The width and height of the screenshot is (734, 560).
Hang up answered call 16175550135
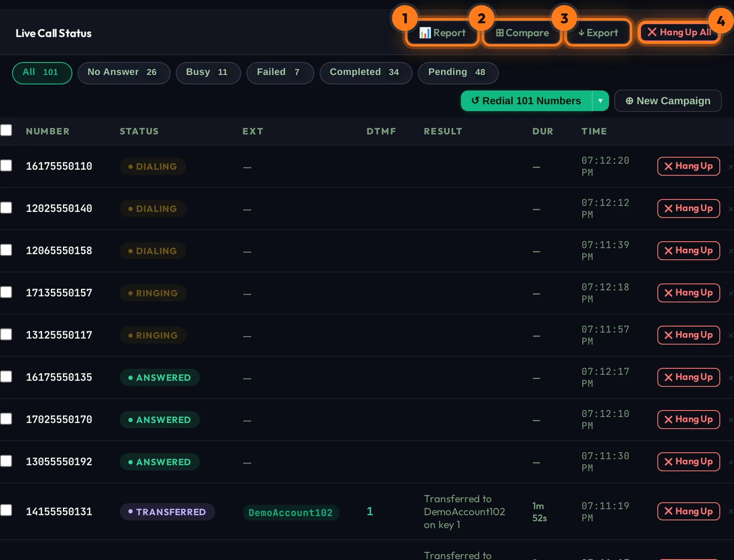pyautogui.click(x=688, y=377)
